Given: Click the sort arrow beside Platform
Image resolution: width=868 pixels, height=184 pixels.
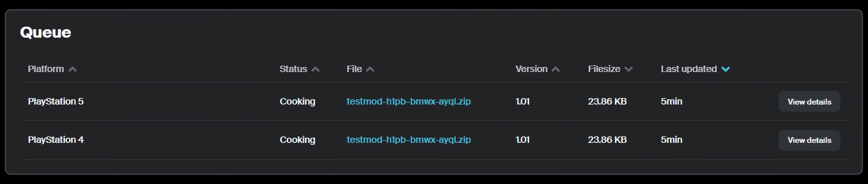Looking at the screenshot, I should (72, 69).
